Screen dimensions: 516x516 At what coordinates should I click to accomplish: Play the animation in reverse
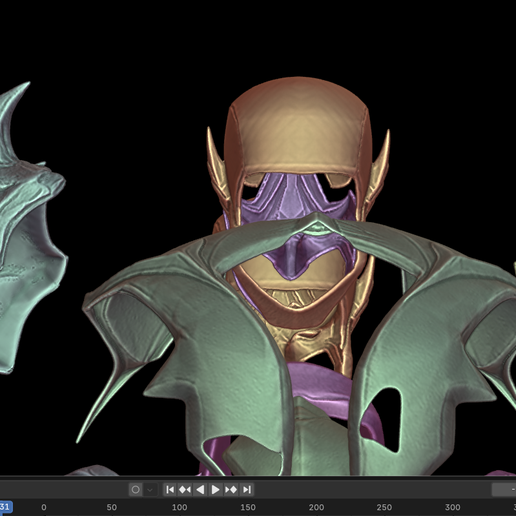pyautogui.click(x=200, y=490)
